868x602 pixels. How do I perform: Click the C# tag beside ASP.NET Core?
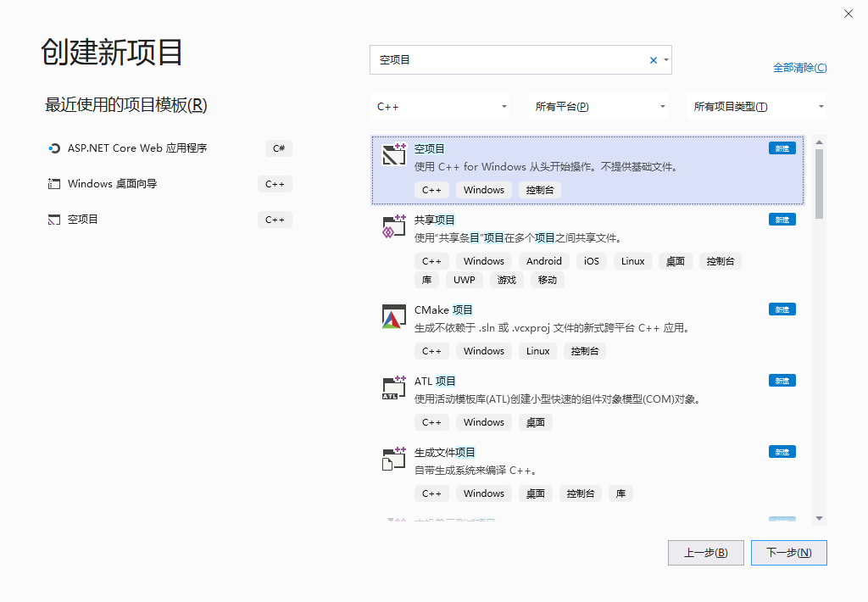pos(278,148)
